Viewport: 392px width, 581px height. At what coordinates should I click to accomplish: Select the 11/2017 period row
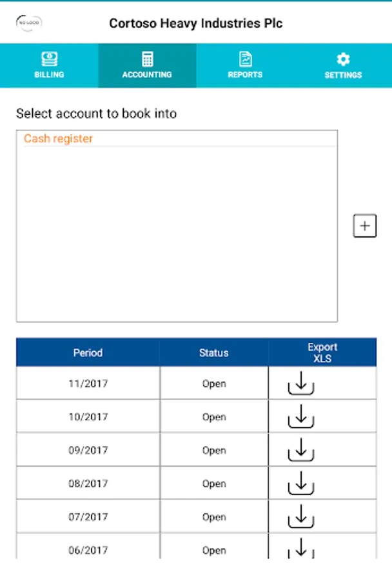[88, 383]
